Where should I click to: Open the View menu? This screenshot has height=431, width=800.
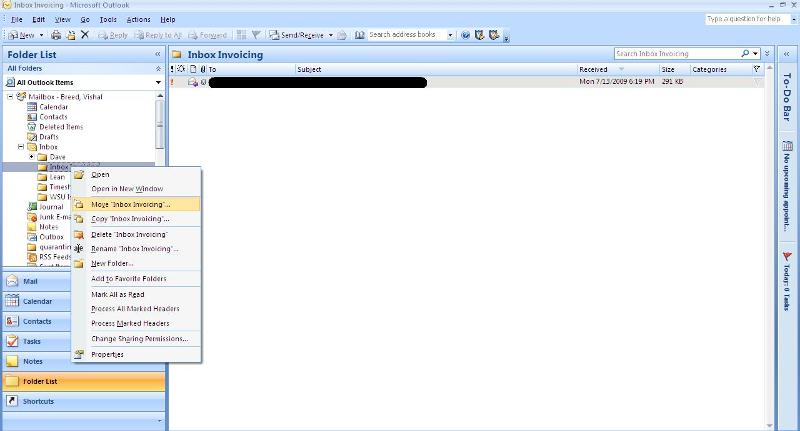[x=63, y=19]
